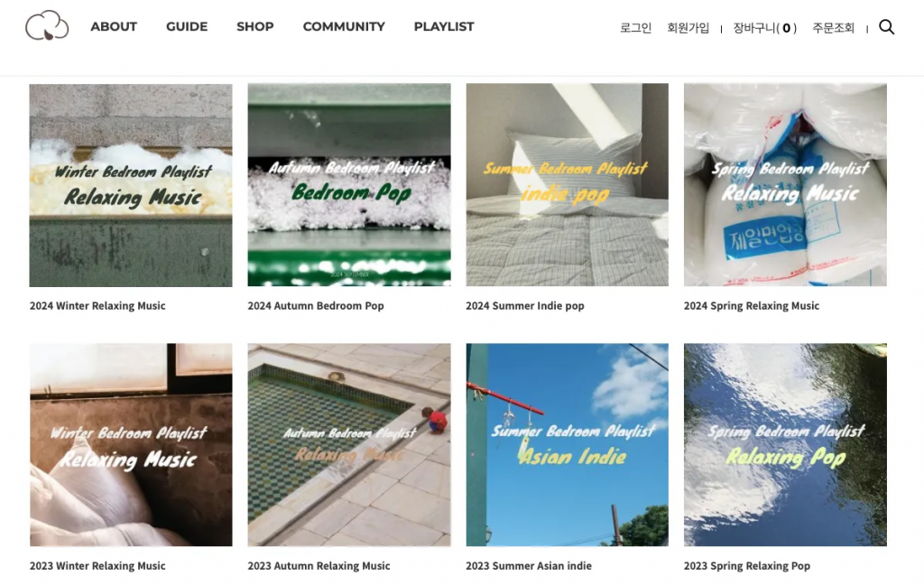Open the Autumn Bedroom Pop cover image
The image size is (924, 585).
click(x=349, y=185)
